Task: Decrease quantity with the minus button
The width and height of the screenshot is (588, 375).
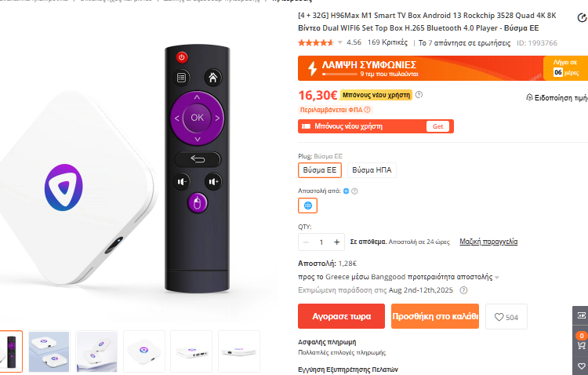Action: 306,242
